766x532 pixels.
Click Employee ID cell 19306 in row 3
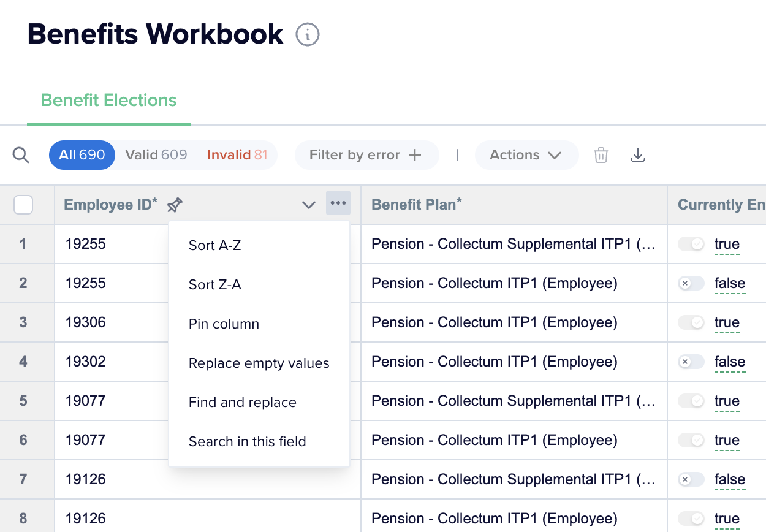click(86, 323)
